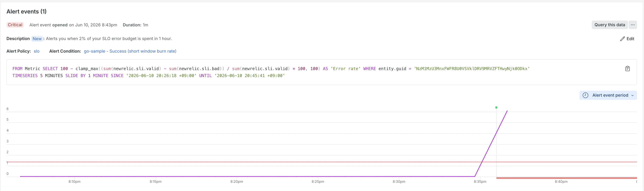Click the 8:25pm axis label
644x191 pixels.
318,182
